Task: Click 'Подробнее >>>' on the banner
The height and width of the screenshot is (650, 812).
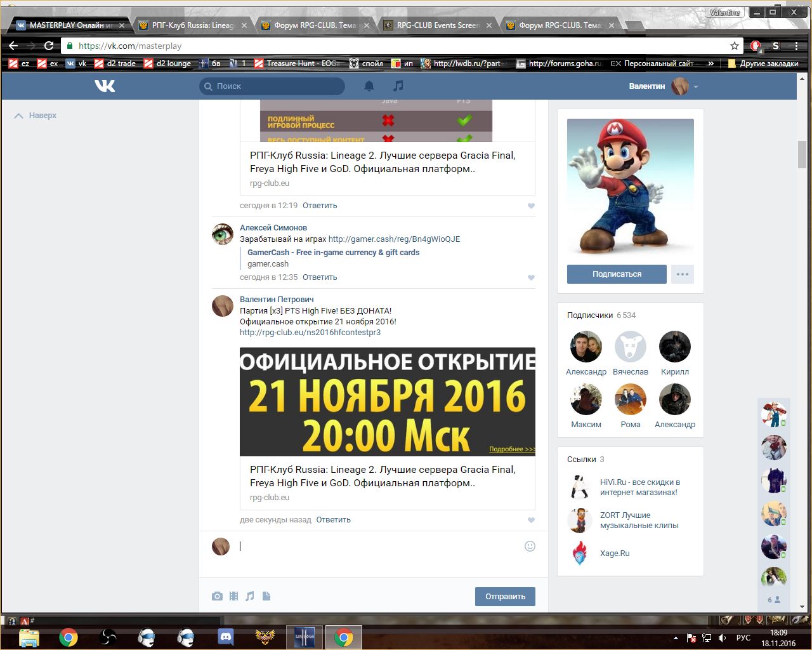Action: [x=512, y=449]
